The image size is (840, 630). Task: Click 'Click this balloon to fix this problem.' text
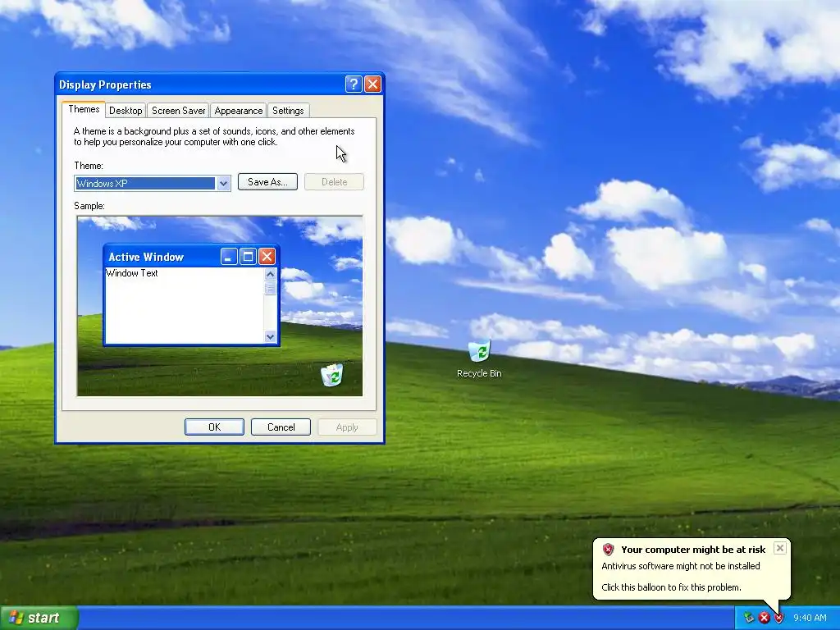click(x=671, y=587)
